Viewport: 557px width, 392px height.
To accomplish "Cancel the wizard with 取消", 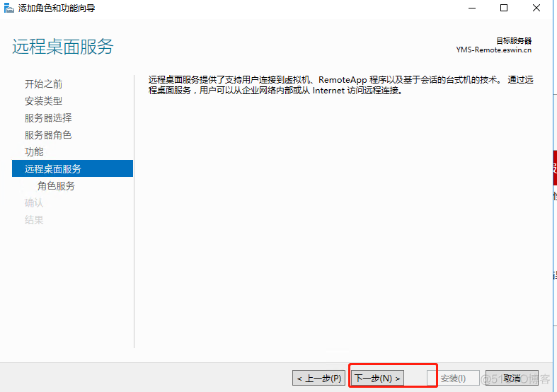I will pyautogui.click(x=512, y=379).
